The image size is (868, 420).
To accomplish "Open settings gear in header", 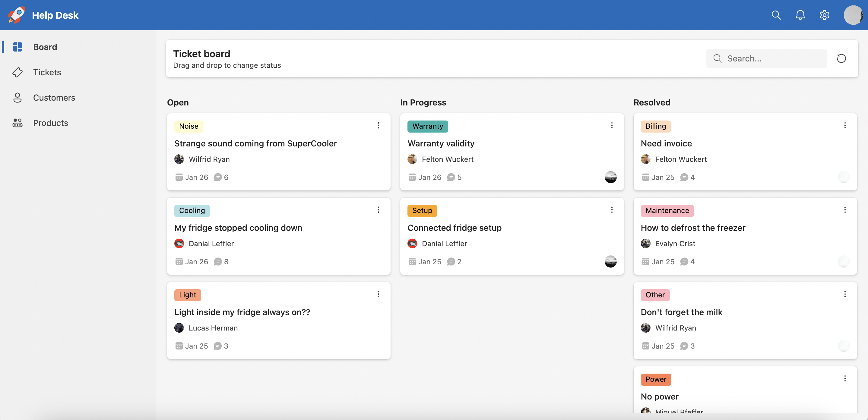I will 824,15.
